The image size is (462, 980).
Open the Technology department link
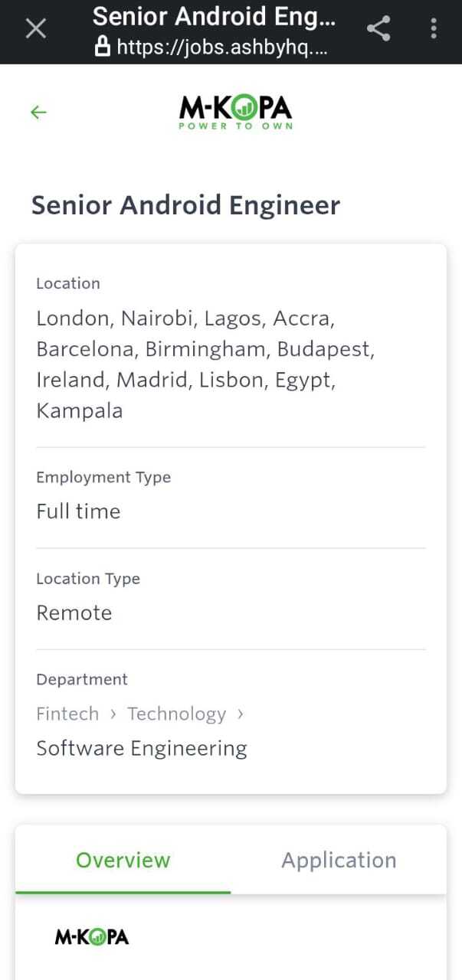point(176,714)
